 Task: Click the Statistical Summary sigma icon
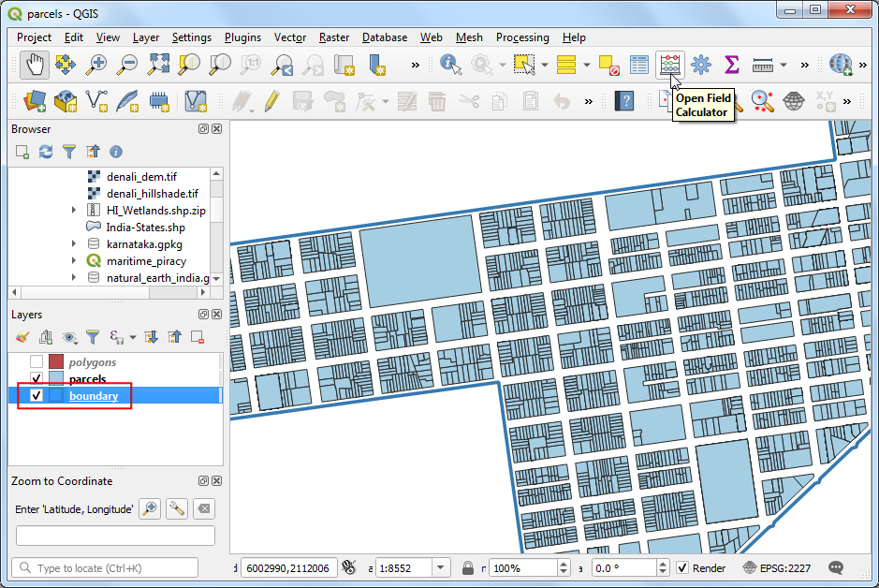(x=732, y=65)
